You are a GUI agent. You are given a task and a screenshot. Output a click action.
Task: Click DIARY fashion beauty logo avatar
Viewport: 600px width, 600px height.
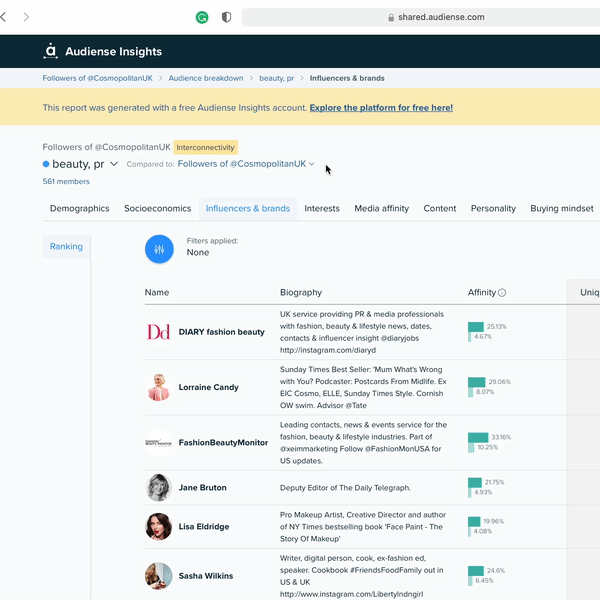[158, 332]
